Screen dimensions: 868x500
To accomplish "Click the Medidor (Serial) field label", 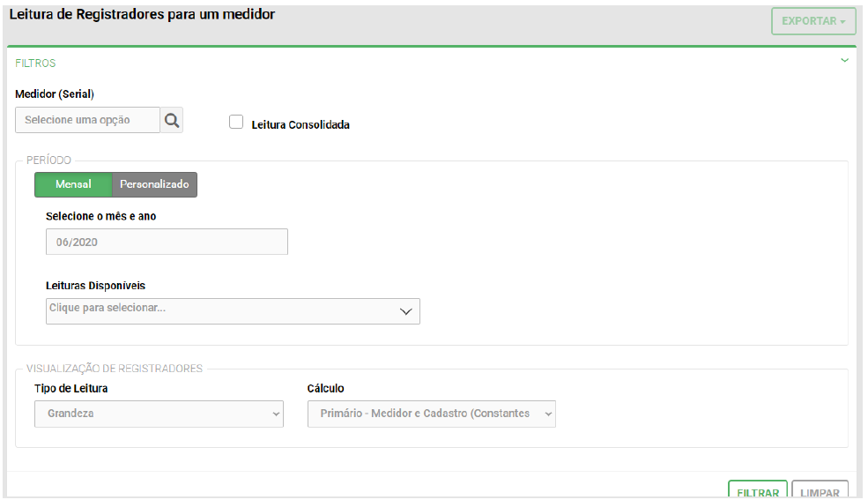I will [x=55, y=94].
